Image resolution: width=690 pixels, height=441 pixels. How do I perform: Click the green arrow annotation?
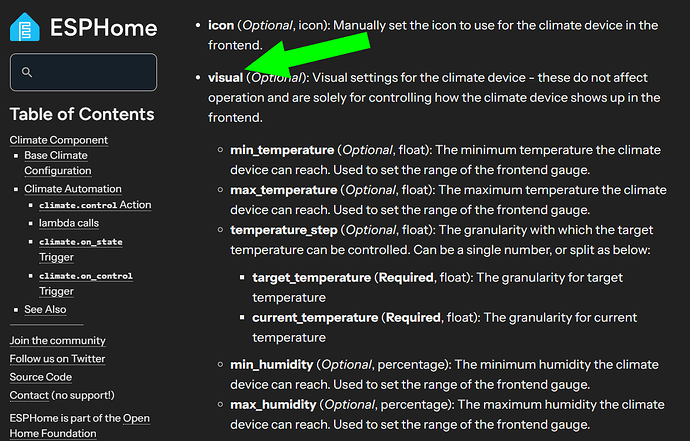pos(308,55)
